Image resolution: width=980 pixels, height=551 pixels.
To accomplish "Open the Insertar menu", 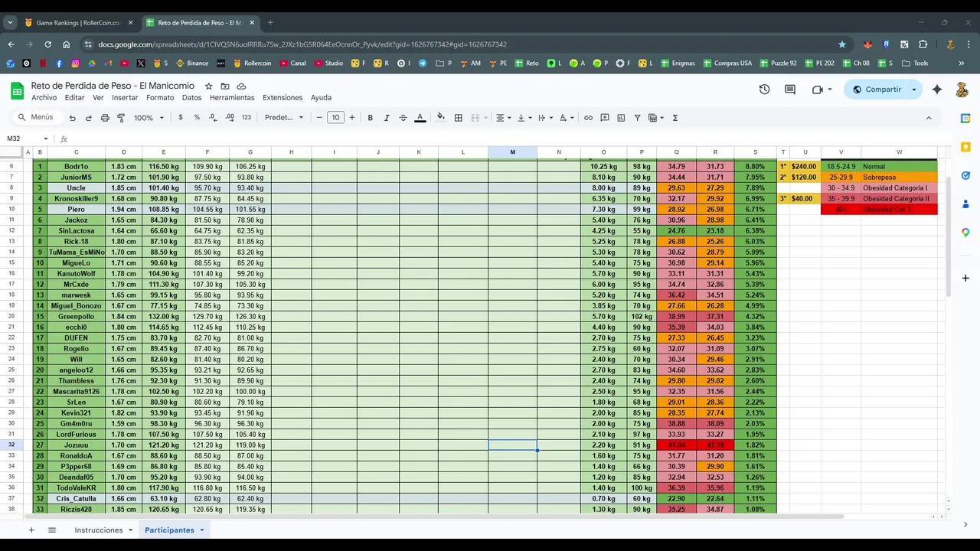I will pos(125,98).
